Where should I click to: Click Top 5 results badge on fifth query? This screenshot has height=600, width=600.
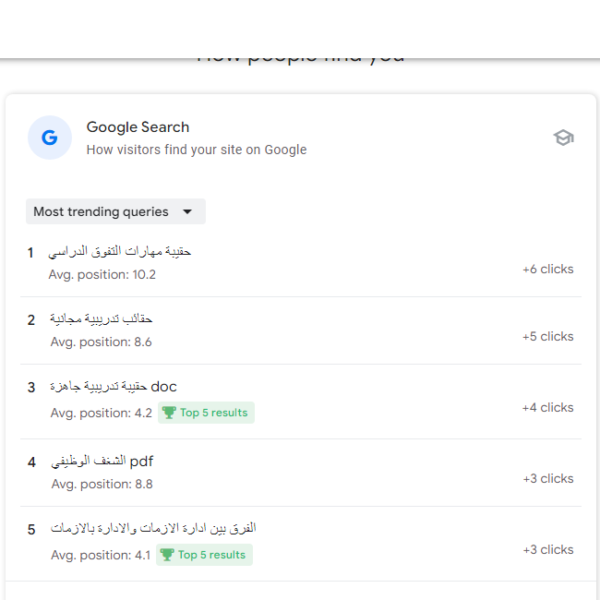point(204,555)
